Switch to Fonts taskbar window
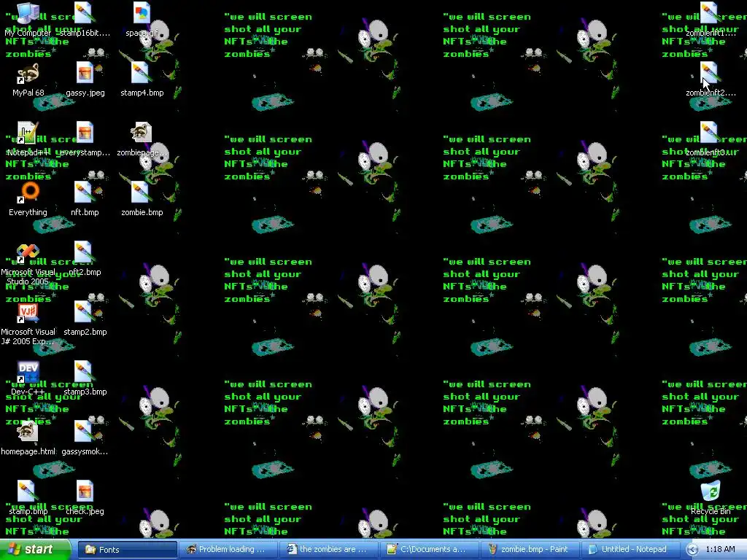 (127, 550)
